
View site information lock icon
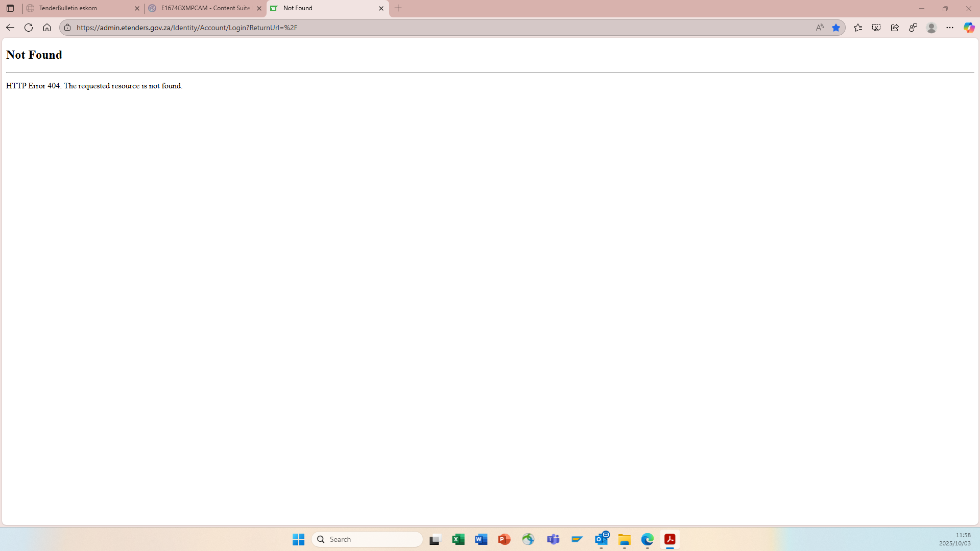coord(67,28)
